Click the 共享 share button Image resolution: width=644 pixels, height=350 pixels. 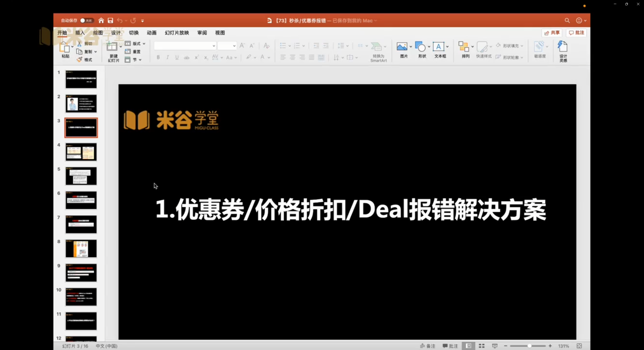pyautogui.click(x=552, y=33)
